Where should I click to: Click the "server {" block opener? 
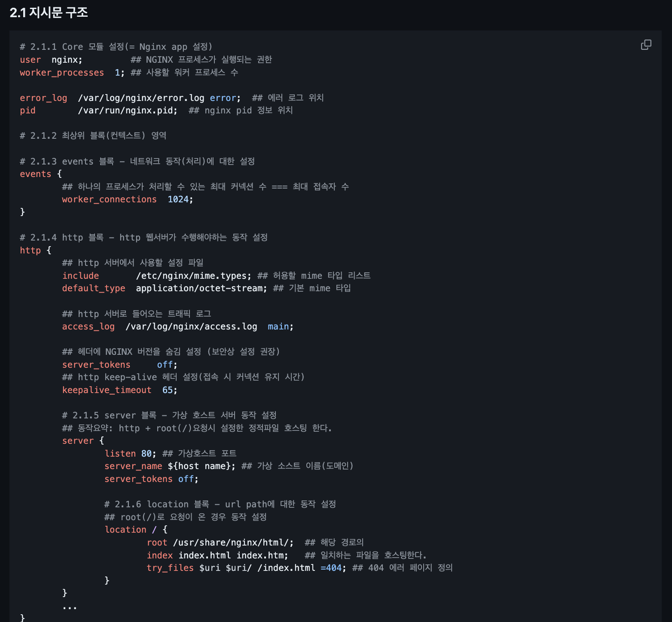(83, 441)
